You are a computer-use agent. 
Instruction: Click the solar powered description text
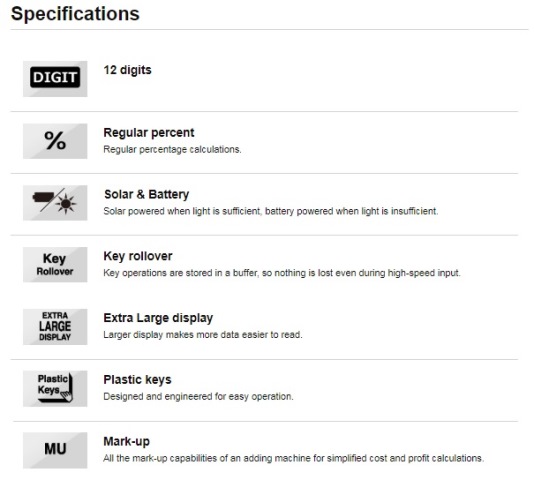(x=271, y=211)
